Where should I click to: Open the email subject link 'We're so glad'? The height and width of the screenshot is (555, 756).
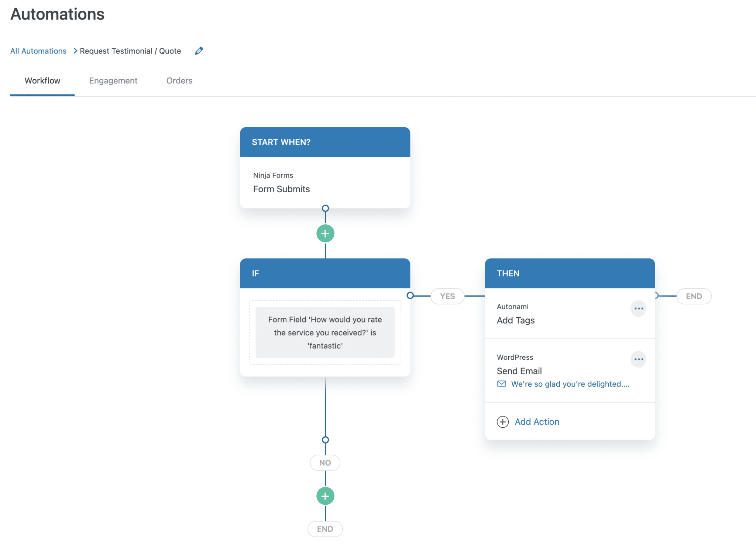tap(570, 384)
